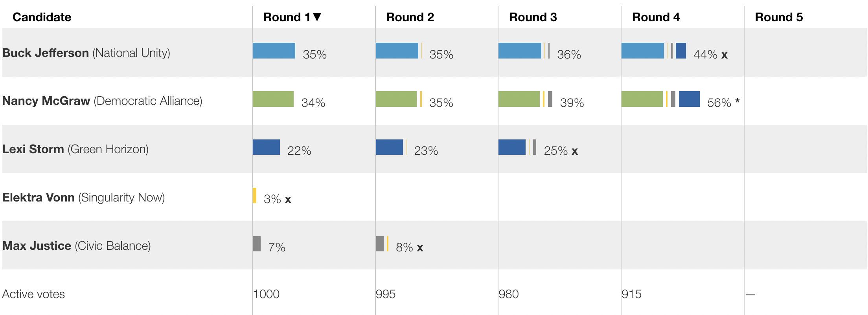Click Elektra Vonn's yellow Round 1 bar

click(x=255, y=196)
